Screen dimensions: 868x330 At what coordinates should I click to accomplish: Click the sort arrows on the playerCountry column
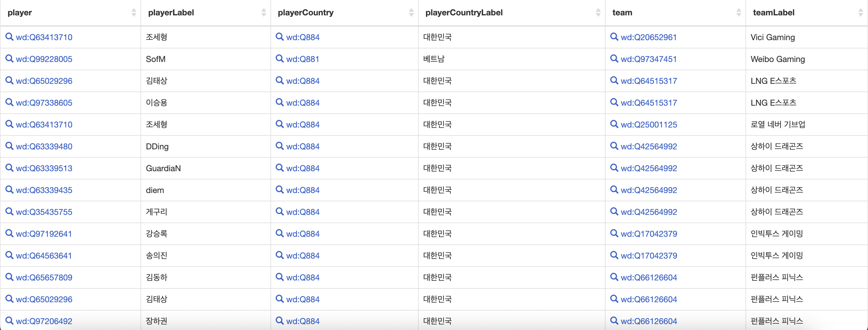point(411,12)
